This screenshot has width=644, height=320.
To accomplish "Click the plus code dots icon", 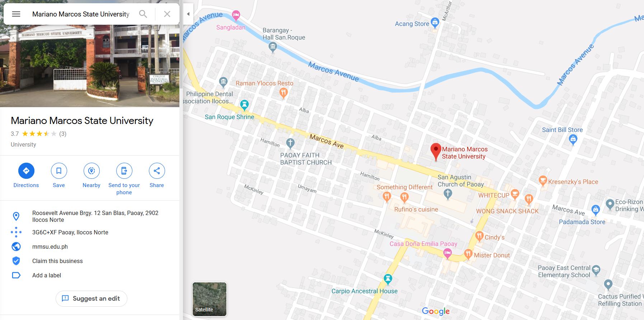I will click(16, 232).
